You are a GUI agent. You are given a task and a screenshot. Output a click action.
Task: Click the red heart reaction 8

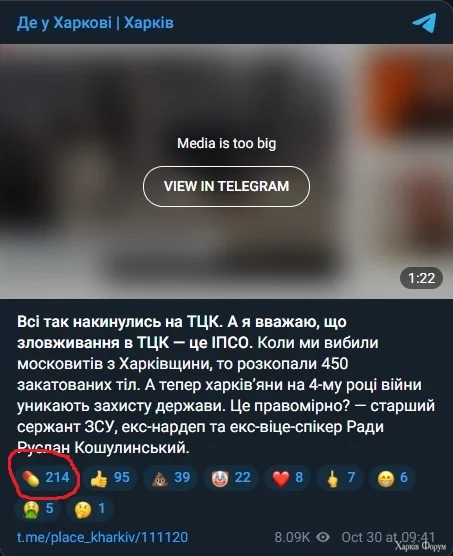point(288,478)
